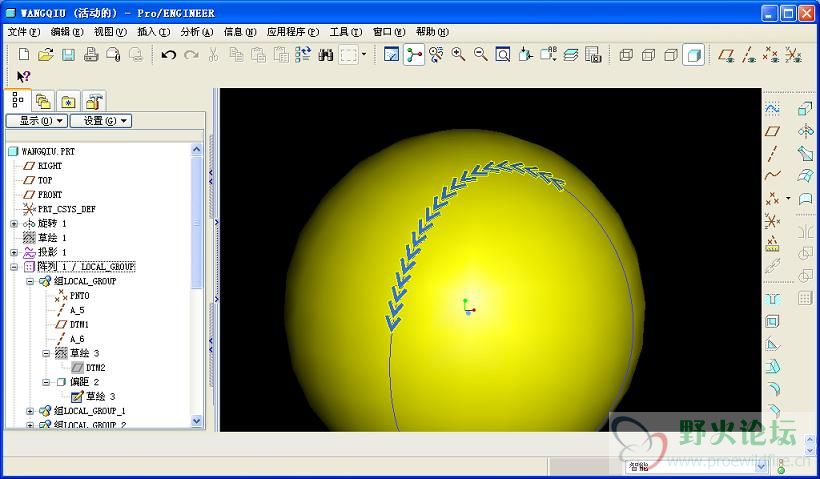Viewport: 820px width, 479px height.
Task: Switch to Hidden Line display mode
Action: pyautogui.click(x=648, y=54)
